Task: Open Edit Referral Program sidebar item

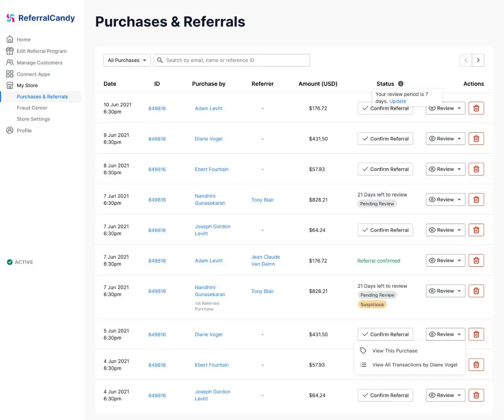Action: point(41,51)
